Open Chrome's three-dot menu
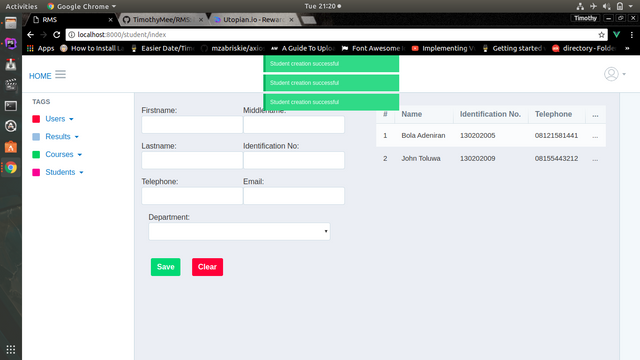This screenshot has width=640, height=360. [x=631, y=35]
